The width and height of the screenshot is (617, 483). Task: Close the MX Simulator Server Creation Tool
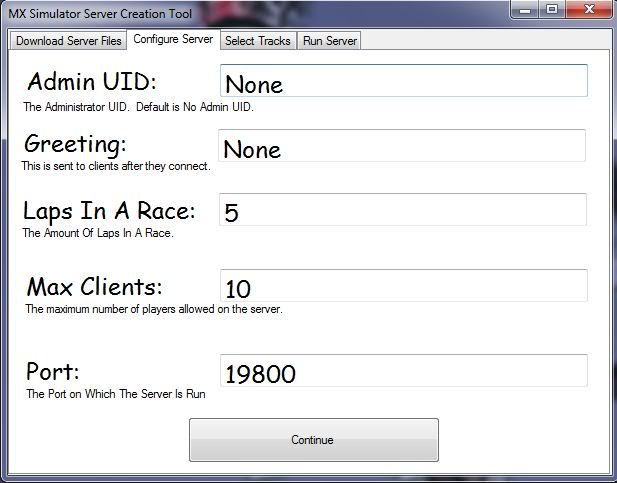(x=589, y=9)
